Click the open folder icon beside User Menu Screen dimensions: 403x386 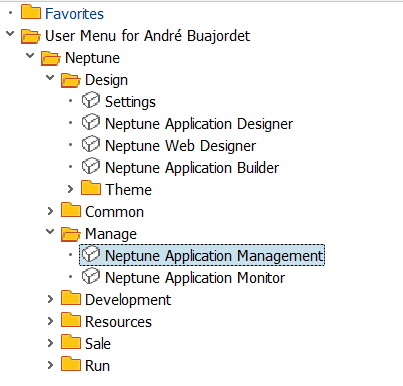31,36
